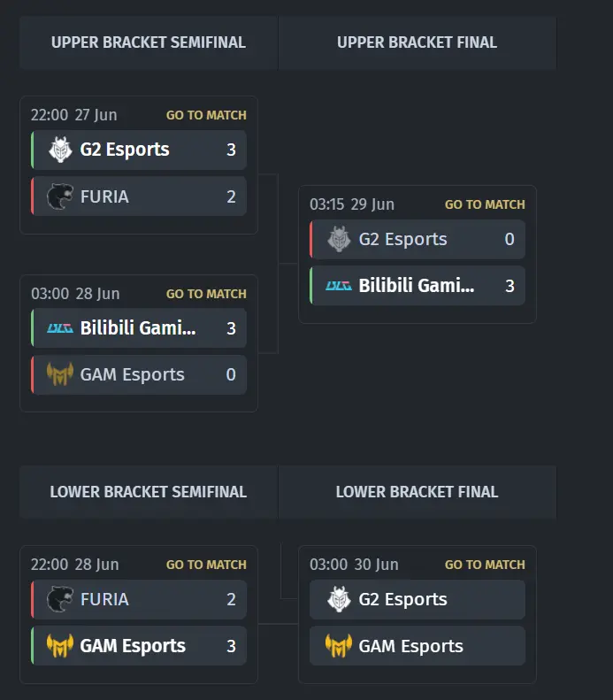Click Bilibili Gaming logo in upper bracket final
The height and width of the screenshot is (700, 613).
click(339, 286)
